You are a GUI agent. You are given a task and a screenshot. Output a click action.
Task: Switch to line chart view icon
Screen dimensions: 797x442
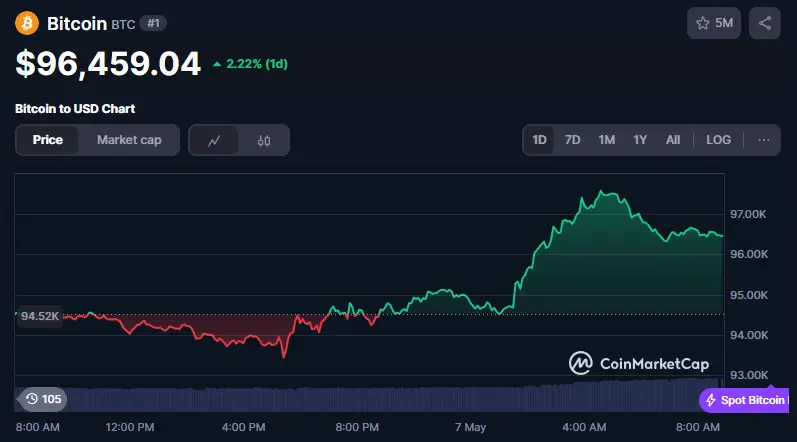[x=213, y=140]
